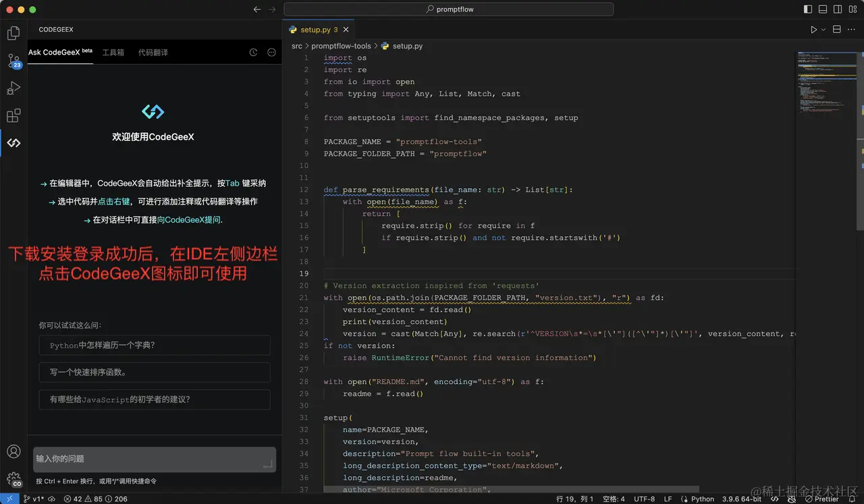Screen dimensions: 864x504
Task: Open the Run and Debug view
Action: pyautogui.click(x=13, y=88)
